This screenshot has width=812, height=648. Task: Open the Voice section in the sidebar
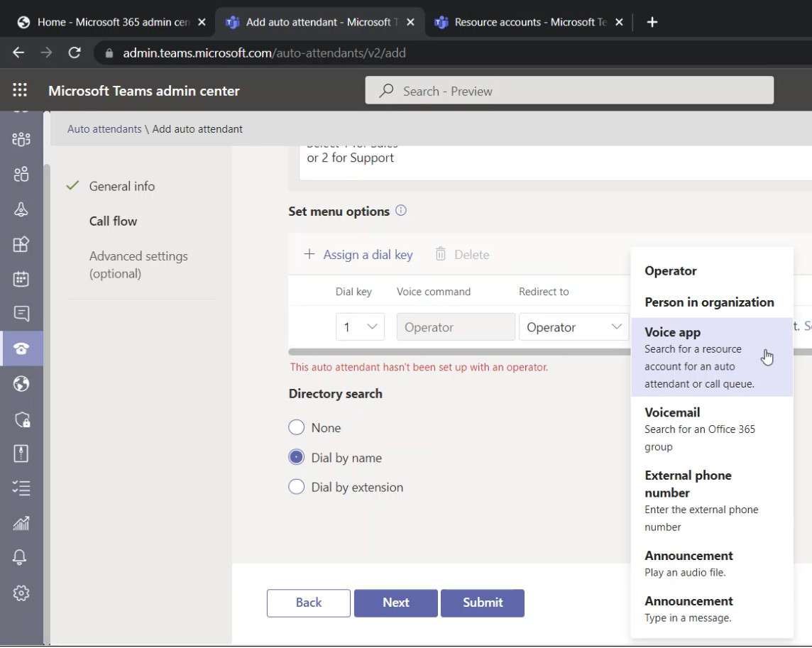21,348
